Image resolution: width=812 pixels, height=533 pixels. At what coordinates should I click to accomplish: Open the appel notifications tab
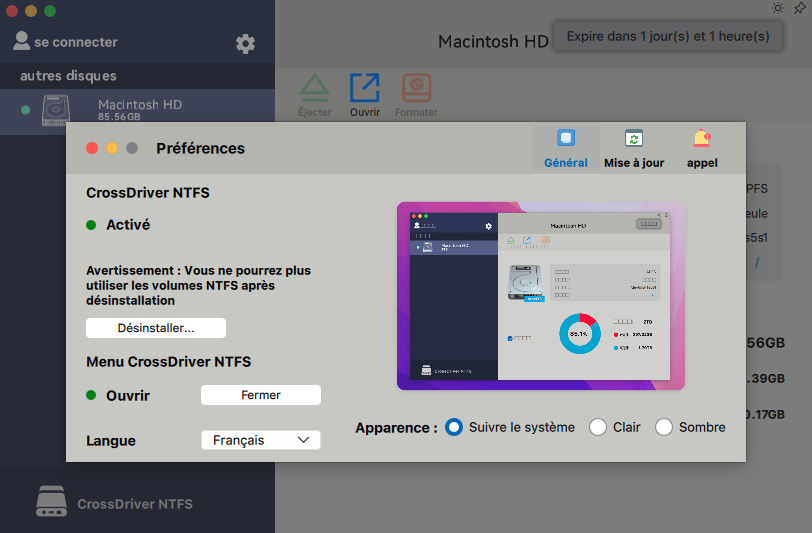coord(702,149)
